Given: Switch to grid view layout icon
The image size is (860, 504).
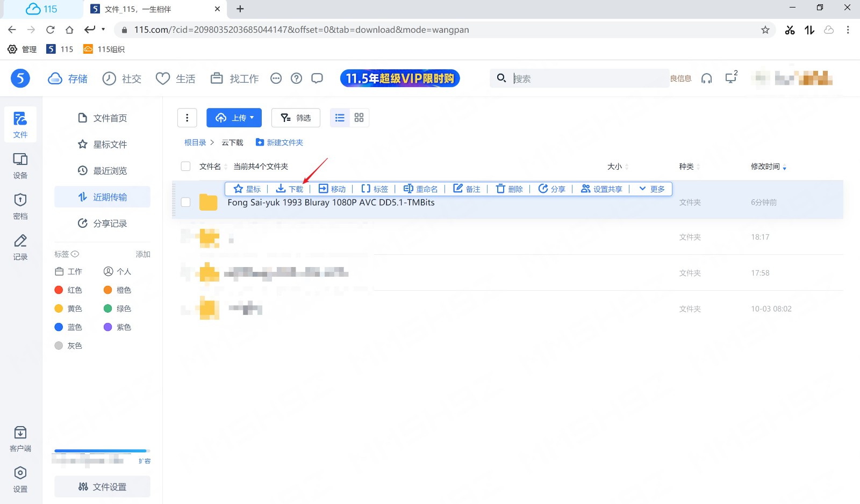Looking at the screenshot, I should pyautogui.click(x=359, y=118).
